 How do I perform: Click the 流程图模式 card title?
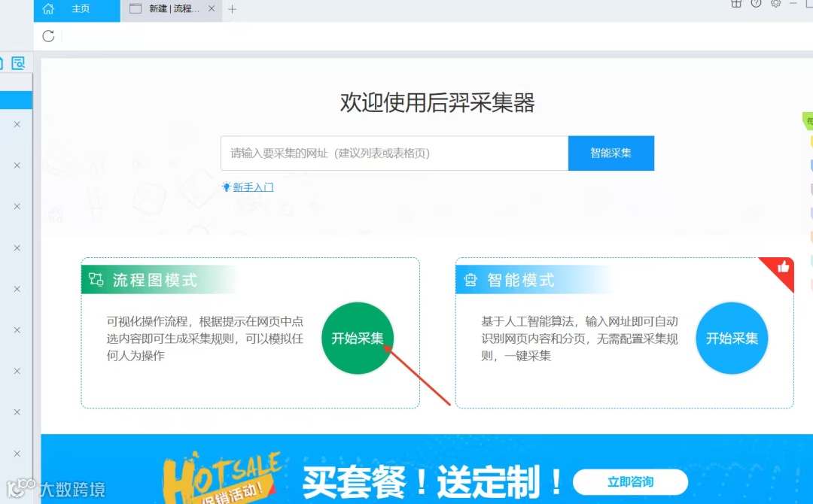click(155, 281)
